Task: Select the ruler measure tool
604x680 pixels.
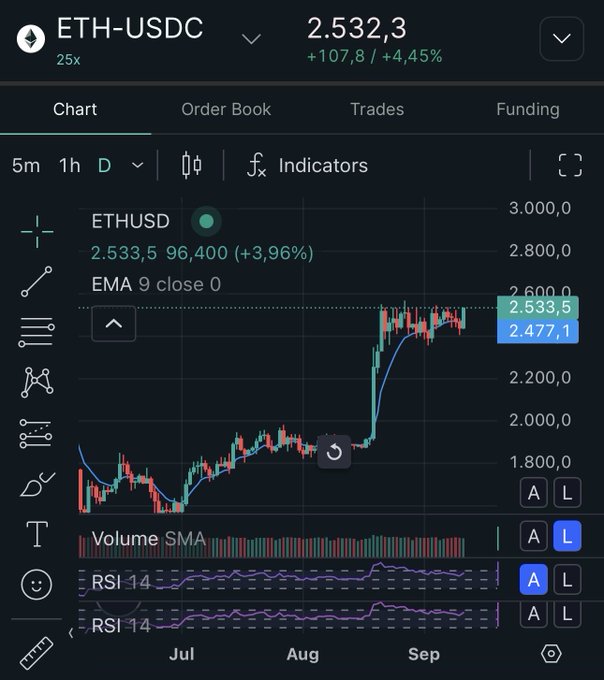Action: point(36,653)
